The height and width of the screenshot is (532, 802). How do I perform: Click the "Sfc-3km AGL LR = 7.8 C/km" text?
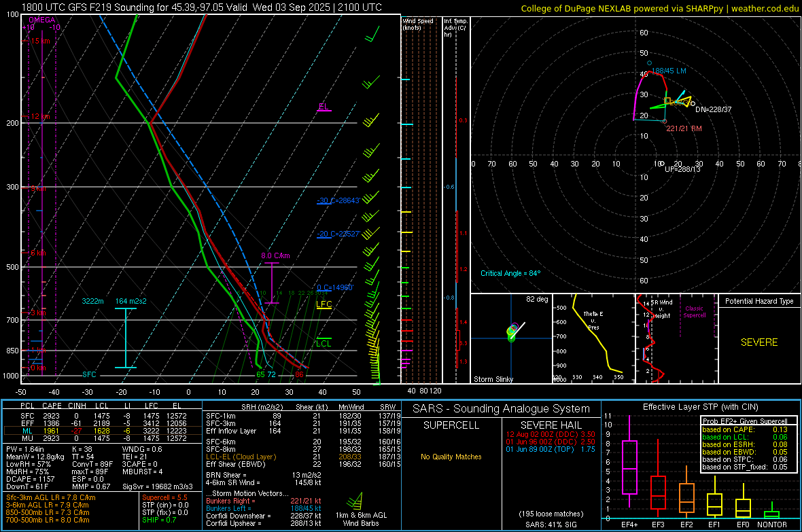click(51, 498)
